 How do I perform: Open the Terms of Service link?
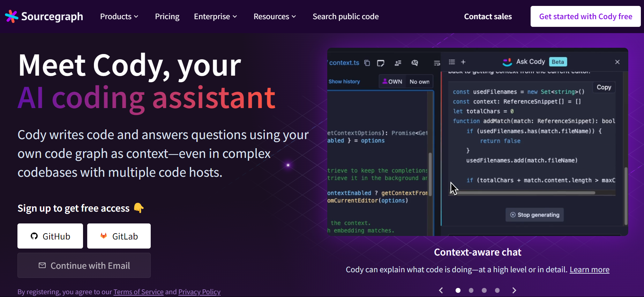tap(138, 291)
